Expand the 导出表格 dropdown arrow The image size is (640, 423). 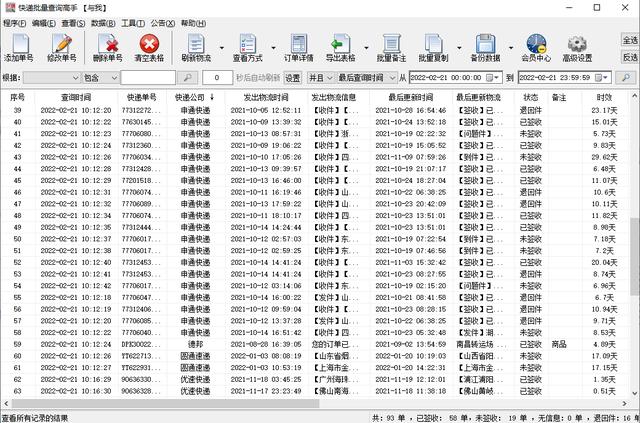pos(366,48)
